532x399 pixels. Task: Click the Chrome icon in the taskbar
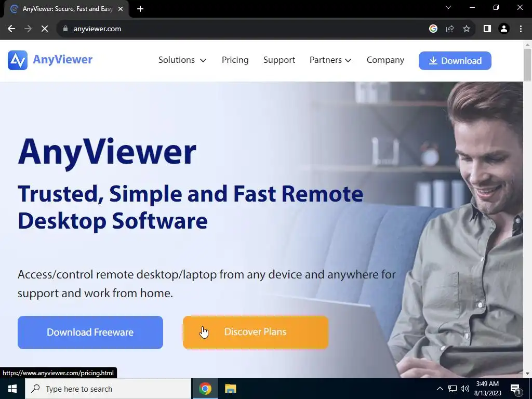click(205, 389)
